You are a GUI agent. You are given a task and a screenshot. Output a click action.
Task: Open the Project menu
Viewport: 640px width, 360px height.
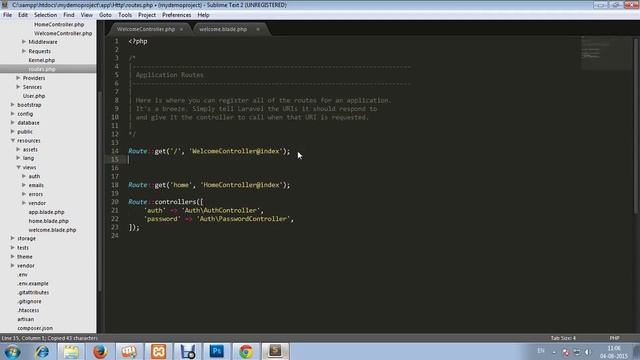pyautogui.click(x=147, y=15)
